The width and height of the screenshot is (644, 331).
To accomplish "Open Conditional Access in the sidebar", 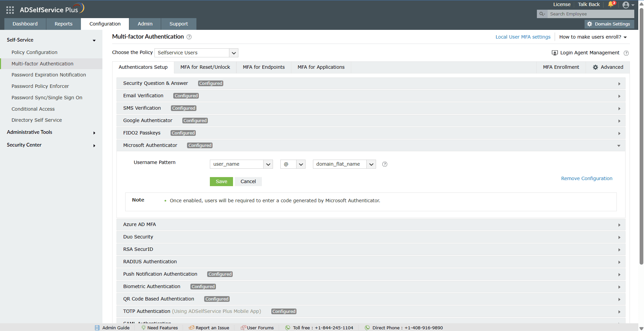I will pos(33,109).
